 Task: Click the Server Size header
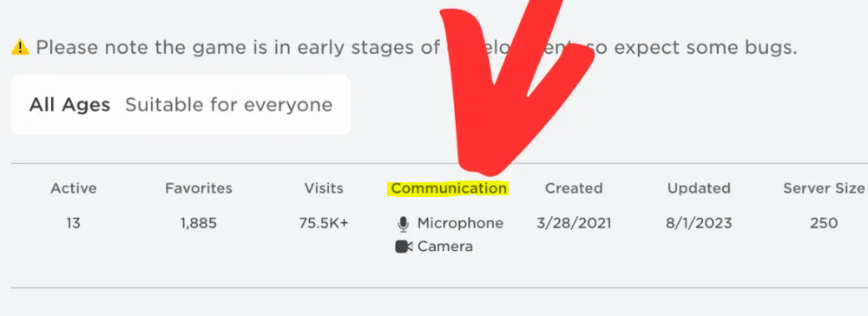[824, 188]
